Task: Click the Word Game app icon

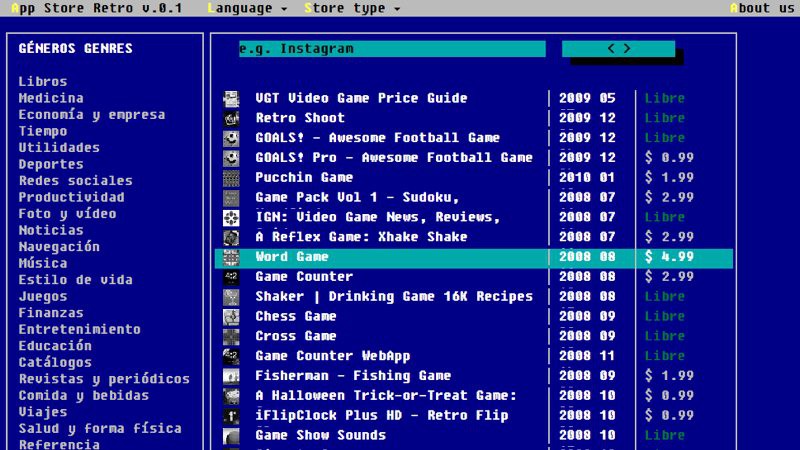Action: 231,258
